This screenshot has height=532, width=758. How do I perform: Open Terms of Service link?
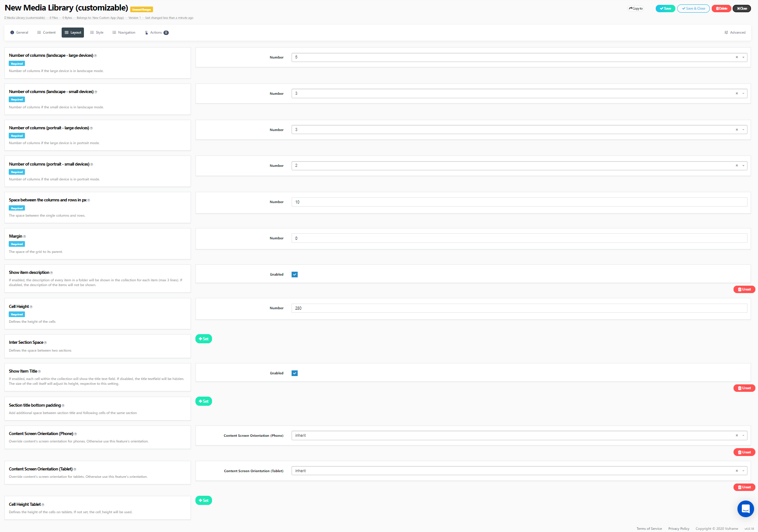[x=649, y=529]
